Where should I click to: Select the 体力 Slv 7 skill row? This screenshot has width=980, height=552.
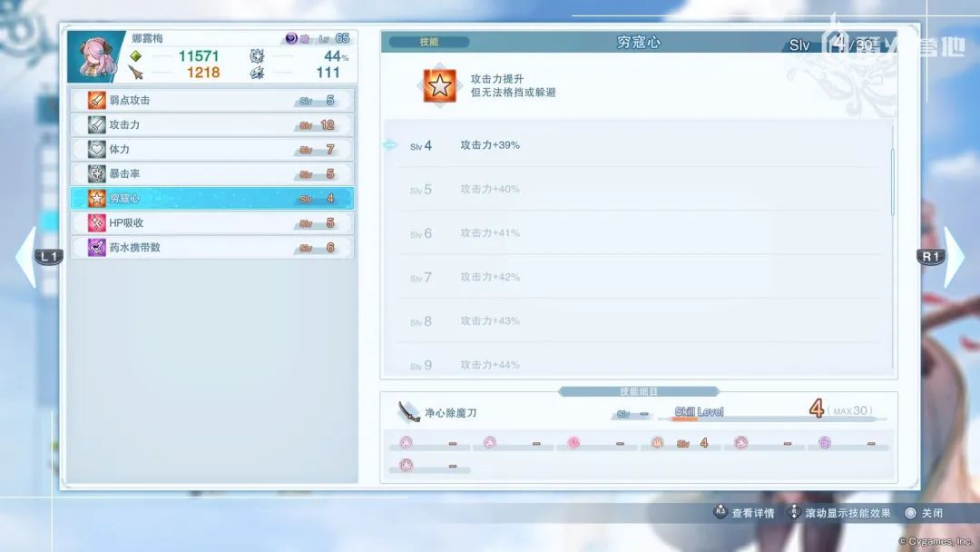211,150
